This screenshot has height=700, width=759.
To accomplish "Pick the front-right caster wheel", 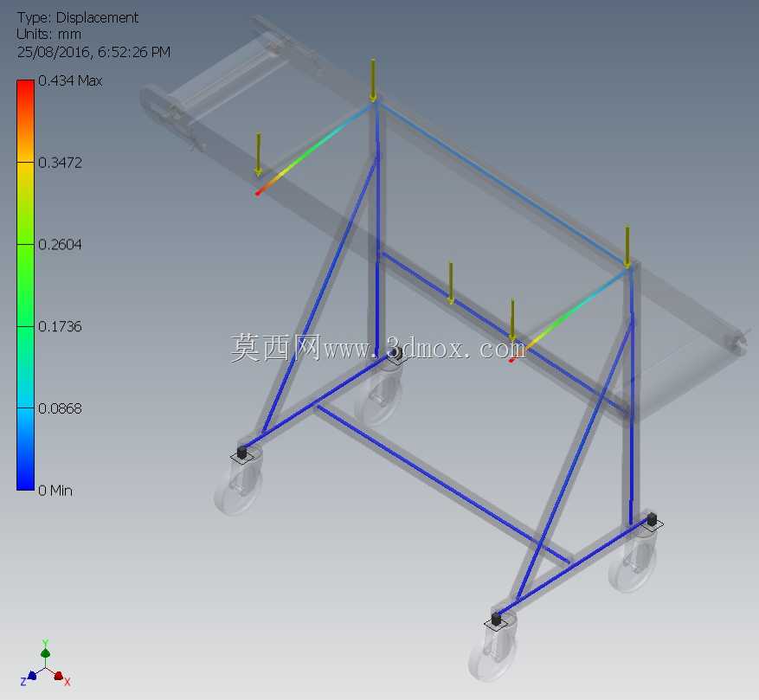I will [x=492, y=654].
